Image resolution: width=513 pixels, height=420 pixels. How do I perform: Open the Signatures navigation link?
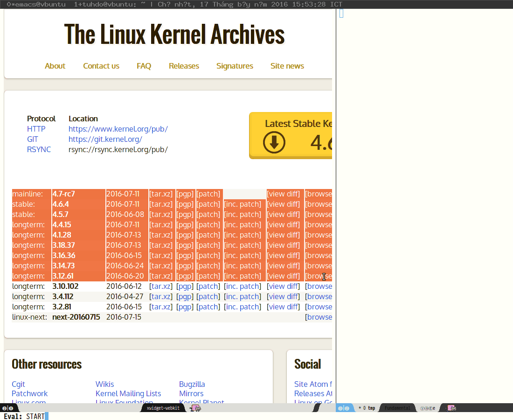(x=235, y=66)
